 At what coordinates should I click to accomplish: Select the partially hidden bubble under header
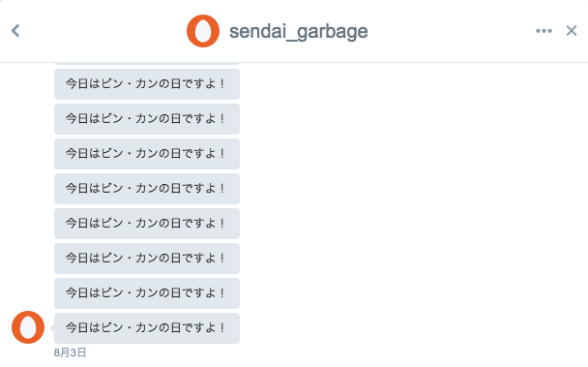(147, 64)
